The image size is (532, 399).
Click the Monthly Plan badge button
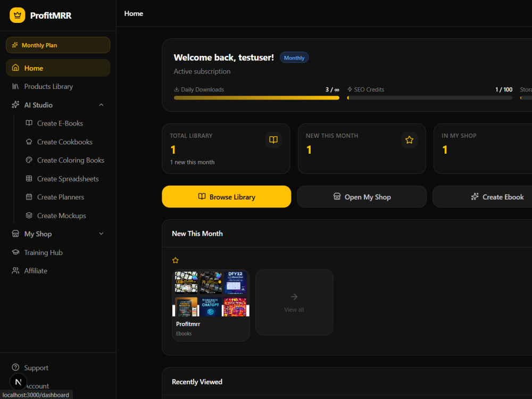click(x=58, y=45)
